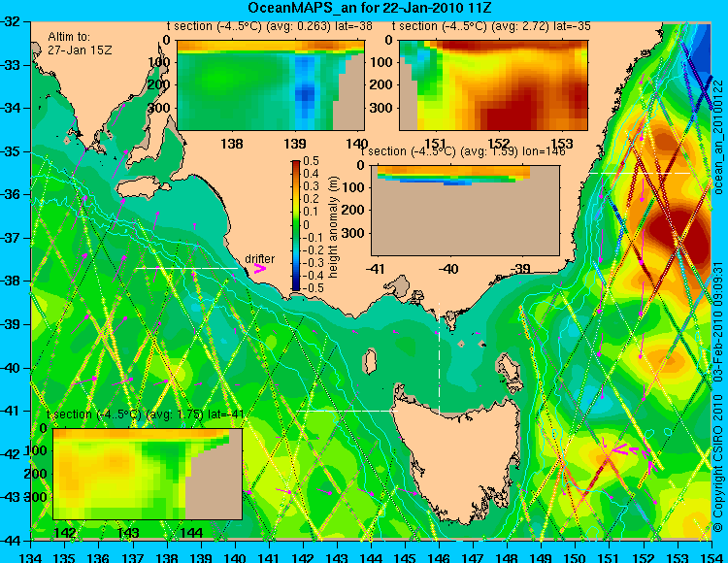Click longitude label 152 under the lat=-35 section
The height and width of the screenshot is (563, 728).
pos(499,144)
